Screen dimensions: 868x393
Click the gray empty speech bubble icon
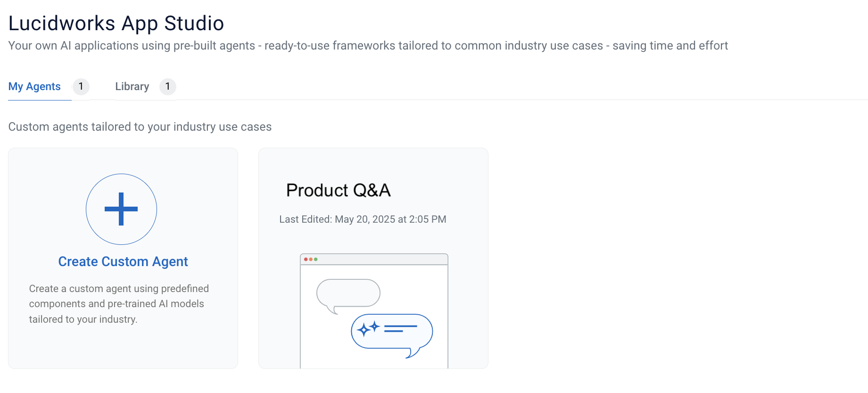coord(348,295)
